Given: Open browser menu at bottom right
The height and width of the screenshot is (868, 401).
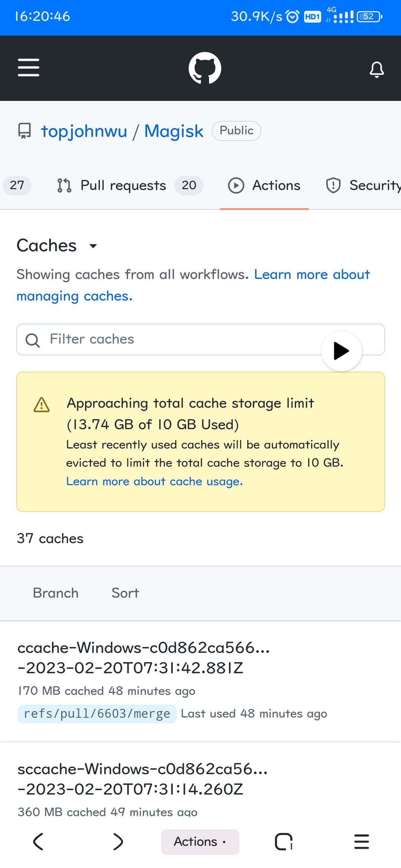Looking at the screenshot, I should [361, 841].
